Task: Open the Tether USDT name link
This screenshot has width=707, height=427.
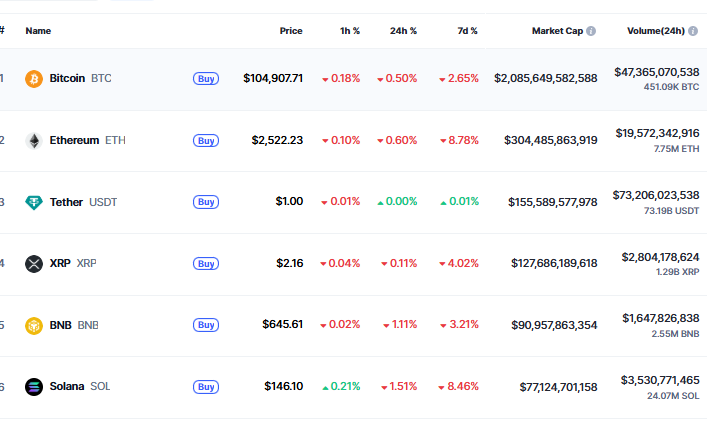Action: tap(83, 202)
